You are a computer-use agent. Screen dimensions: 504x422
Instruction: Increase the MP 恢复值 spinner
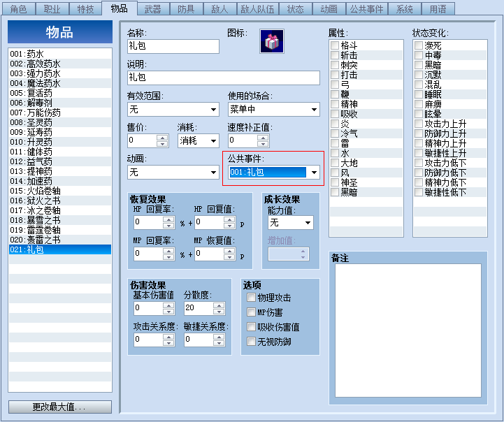tap(229, 251)
